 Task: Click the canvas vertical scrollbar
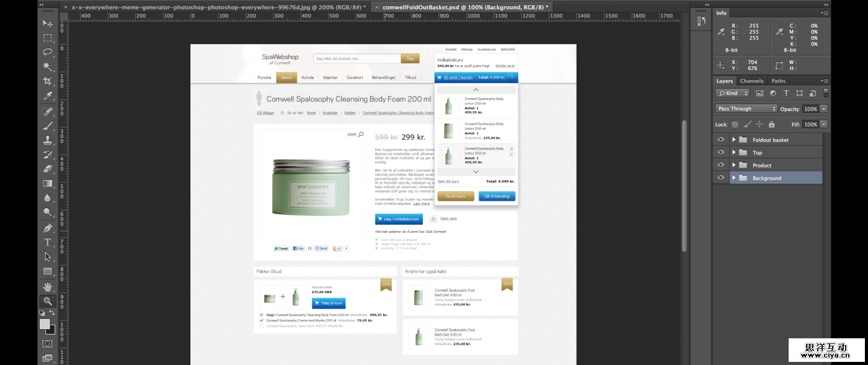coord(684,185)
